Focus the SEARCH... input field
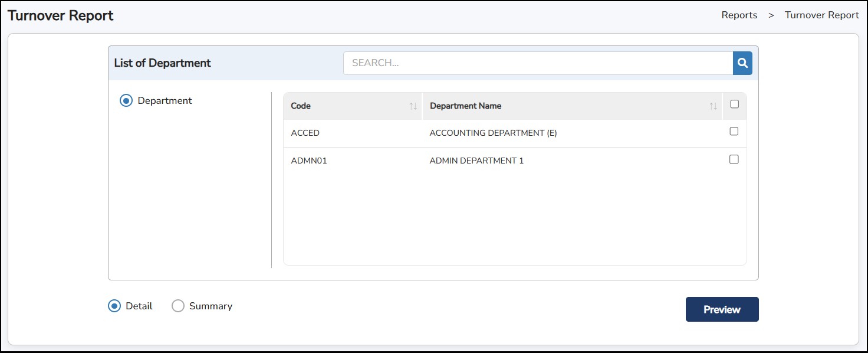This screenshot has width=868, height=353. 537,63
